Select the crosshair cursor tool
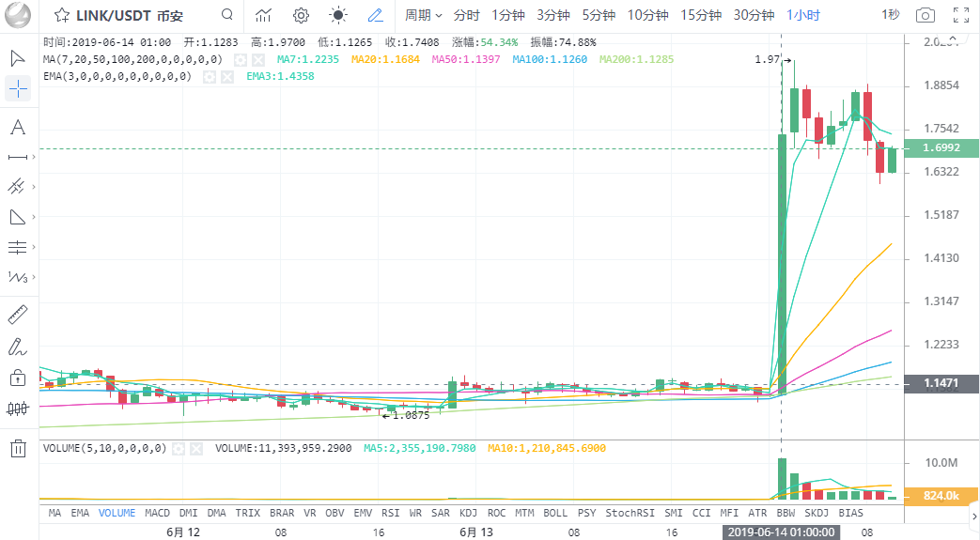Viewport: 980px width, 540px height. click(18, 89)
